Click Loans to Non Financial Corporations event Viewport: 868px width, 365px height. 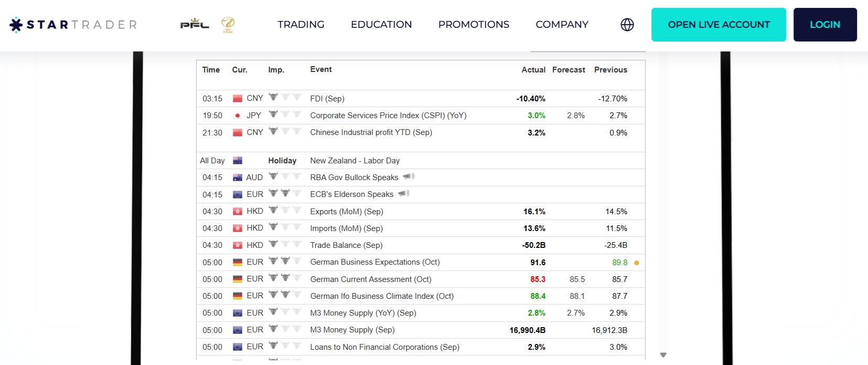[x=384, y=347]
